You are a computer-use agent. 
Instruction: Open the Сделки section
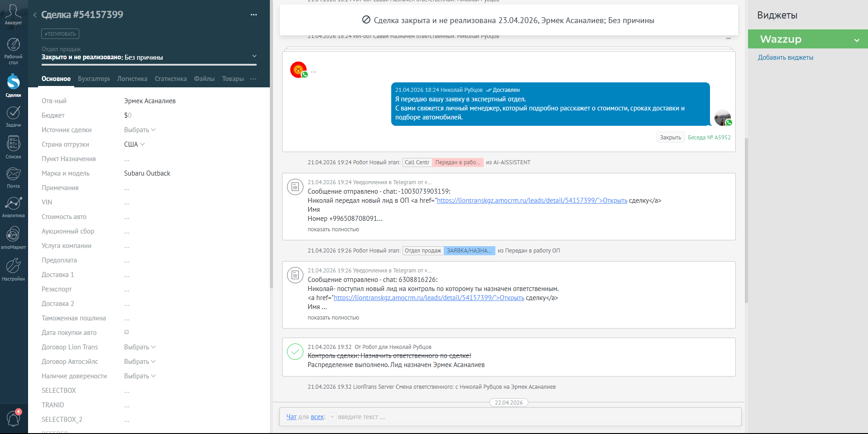[x=13, y=85]
